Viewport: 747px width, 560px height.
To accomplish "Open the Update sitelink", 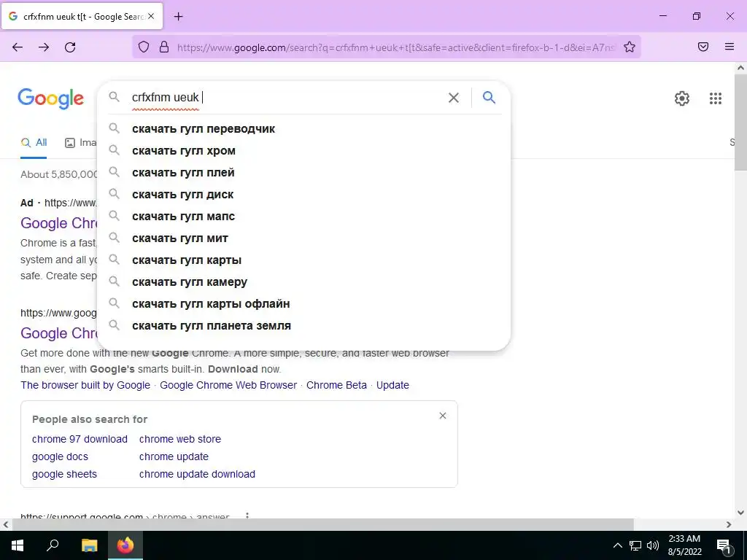I will pos(392,385).
